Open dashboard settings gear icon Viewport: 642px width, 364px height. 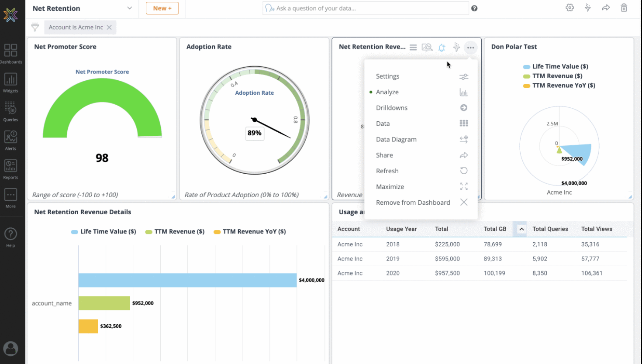pyautogui.click(x=570, y=8)
